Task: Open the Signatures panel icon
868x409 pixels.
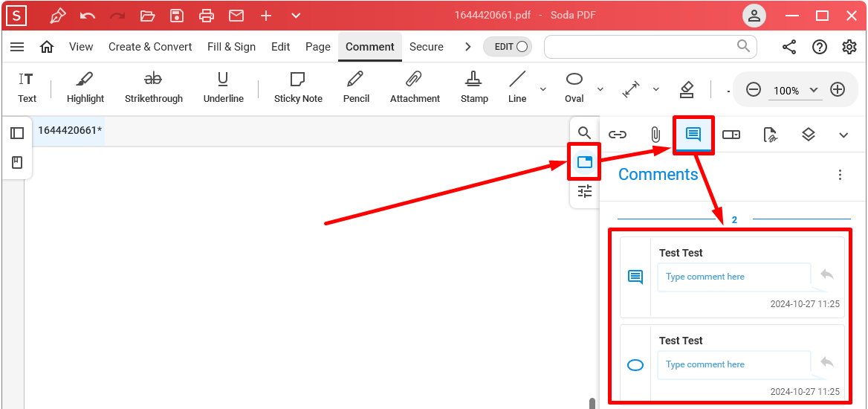Action: pyautogui.click(x=770, y=134)
